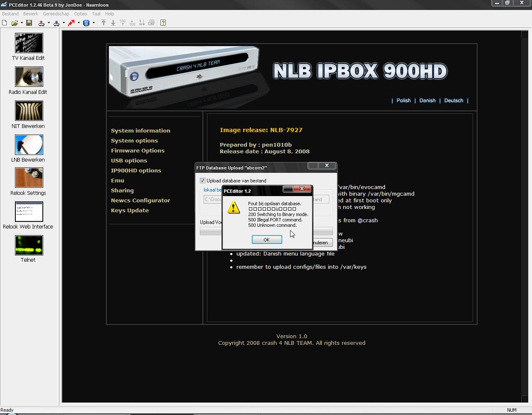Switch page language to Danish
The height and width of the screenshot is (415, 532).
[427, 101]
